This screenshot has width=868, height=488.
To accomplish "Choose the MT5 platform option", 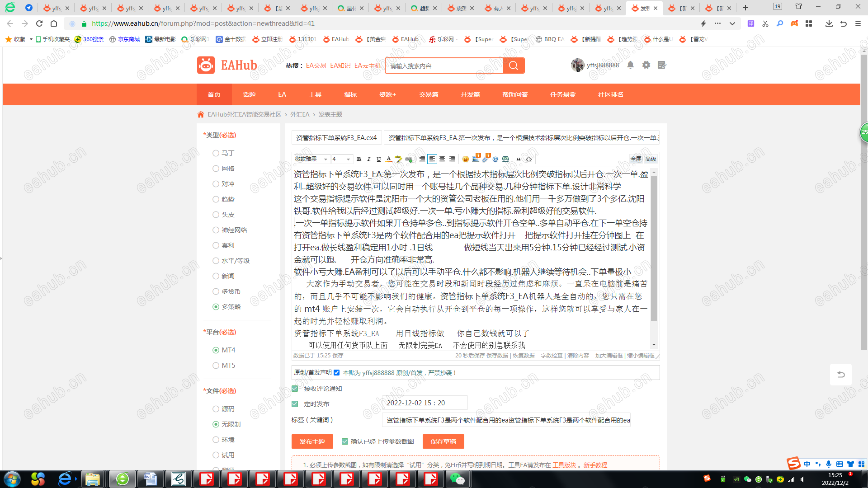I will click(x=216, y=366).
